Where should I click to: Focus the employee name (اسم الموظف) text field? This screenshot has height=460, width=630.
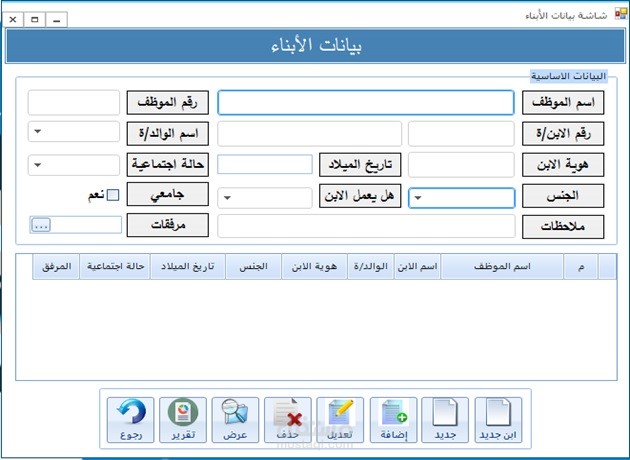pos(366,103)
